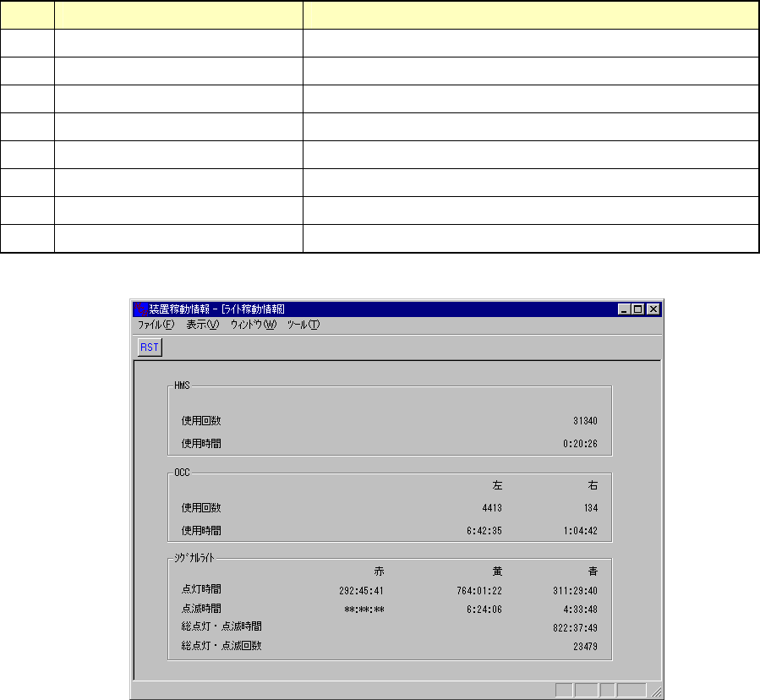Image resolution: width=760 pixels, height=700 pixels.
Task: Click red light on-time 292:45:41
Action: click(361, 591)
